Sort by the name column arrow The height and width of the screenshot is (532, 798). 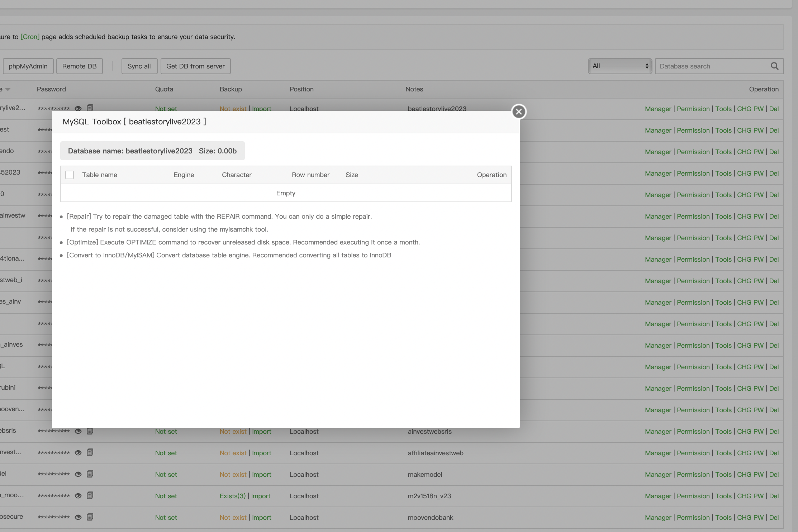[x=8, y=89]
